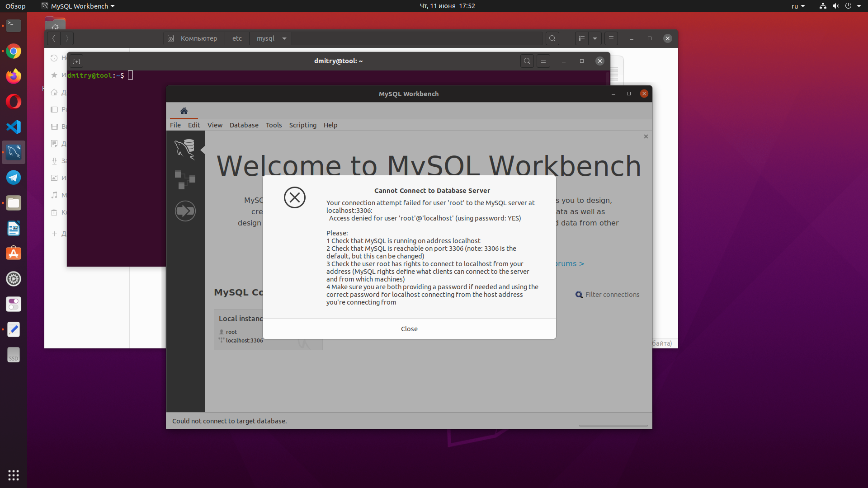This screenshot has width=868, height=488.
Task: Launch Opera from the dock
Action: pos(14,102)
